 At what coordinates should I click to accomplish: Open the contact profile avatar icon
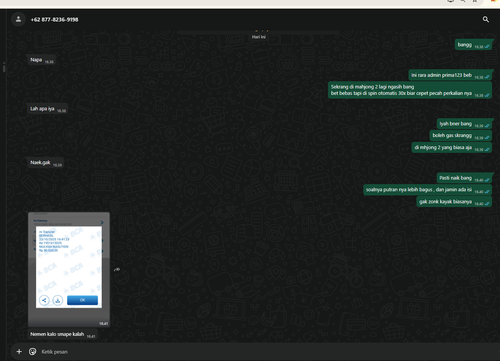18,19
